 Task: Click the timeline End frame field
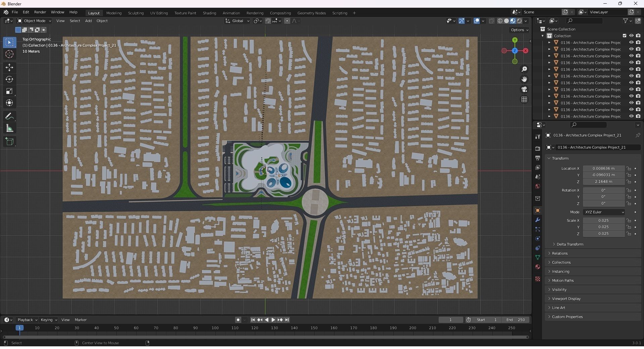tap(516, 320)
